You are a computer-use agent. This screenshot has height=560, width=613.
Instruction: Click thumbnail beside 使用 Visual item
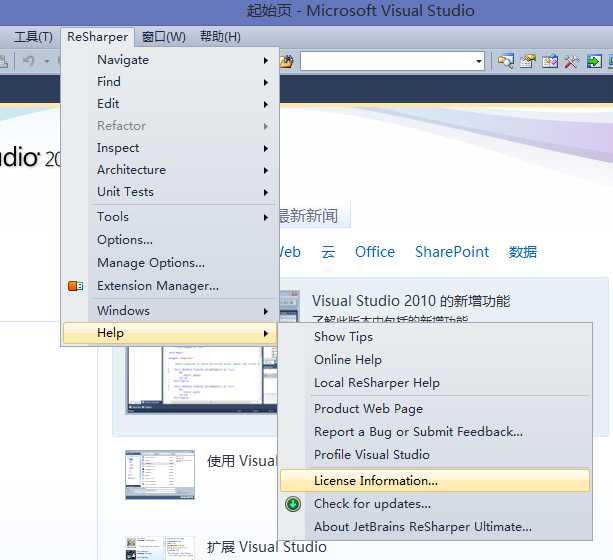click(160, 475)
